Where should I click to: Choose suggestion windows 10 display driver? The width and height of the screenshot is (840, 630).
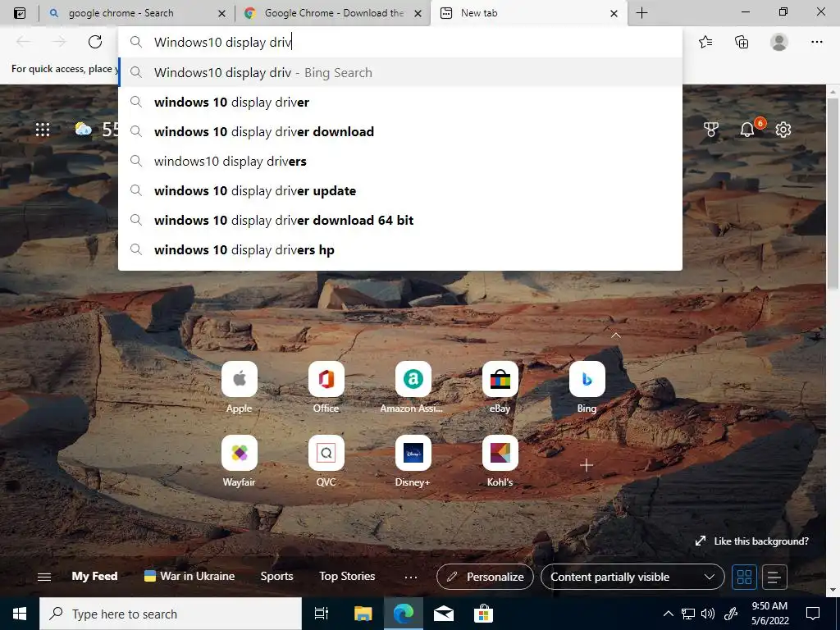[400, 102]
